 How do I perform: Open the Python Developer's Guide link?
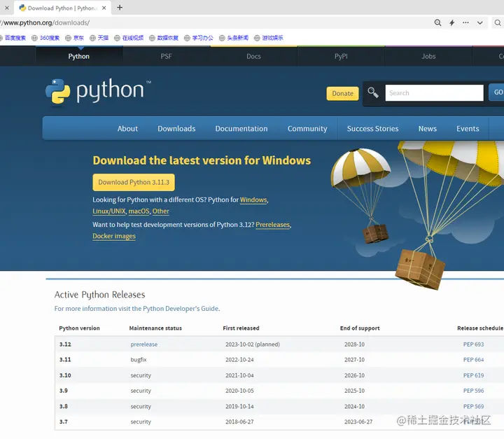(x=181, y=309)
